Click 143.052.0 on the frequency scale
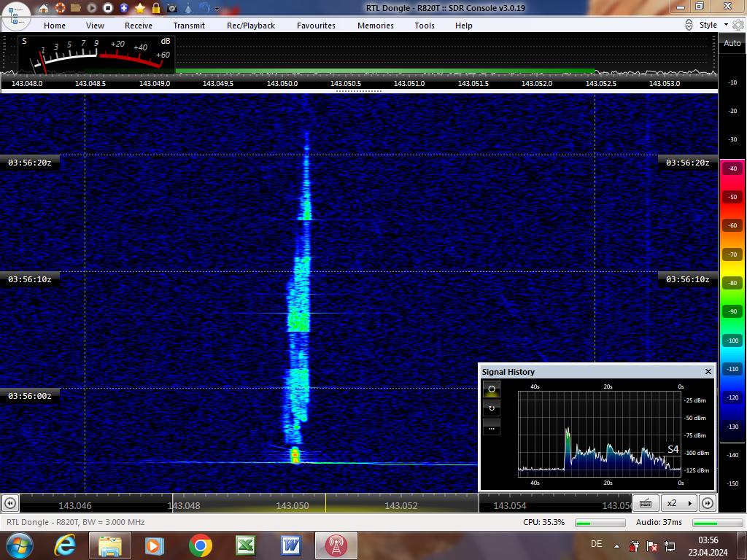This screenshot has width=747, height=560. click(x=537, y=83)
